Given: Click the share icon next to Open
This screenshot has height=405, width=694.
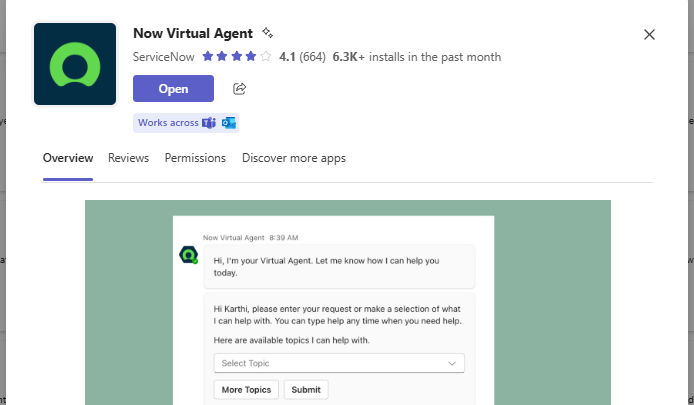Looking at the screenshot, I should tap(240, 89).
